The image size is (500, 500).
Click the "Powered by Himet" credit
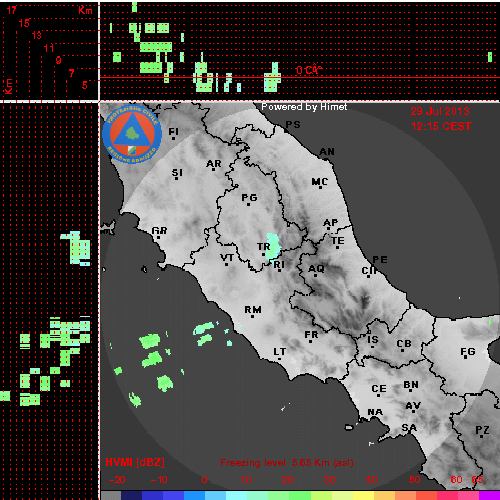pyautogui.click(x=304, y=107)
